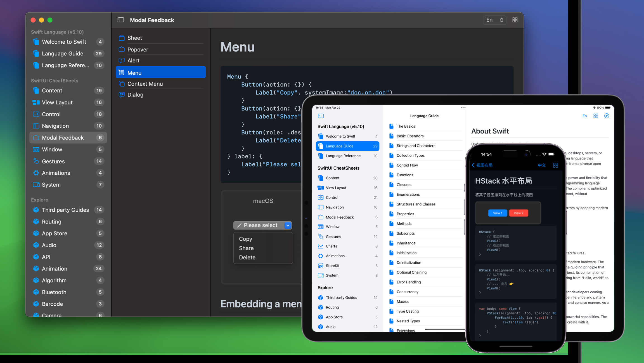The height and width of the screenshot is (363, 644).
Task: Open Welcome to Swift in Mac sidebar
Action: click(68, 42)
